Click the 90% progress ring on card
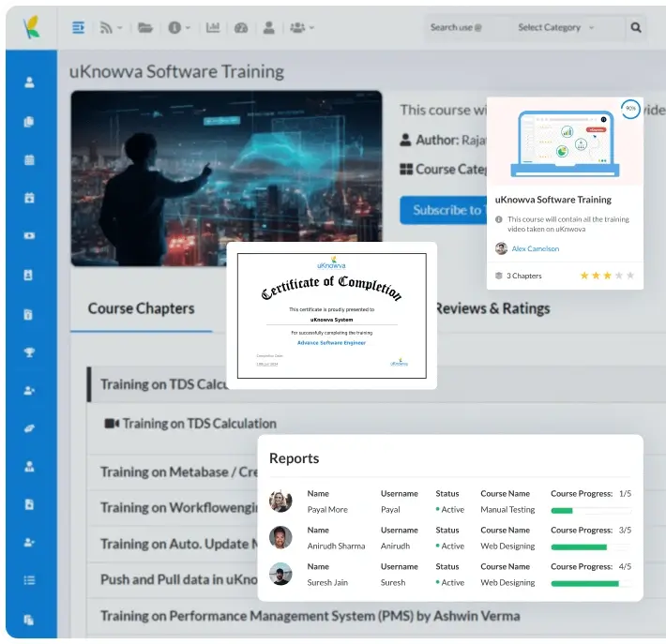 (630, 109)
